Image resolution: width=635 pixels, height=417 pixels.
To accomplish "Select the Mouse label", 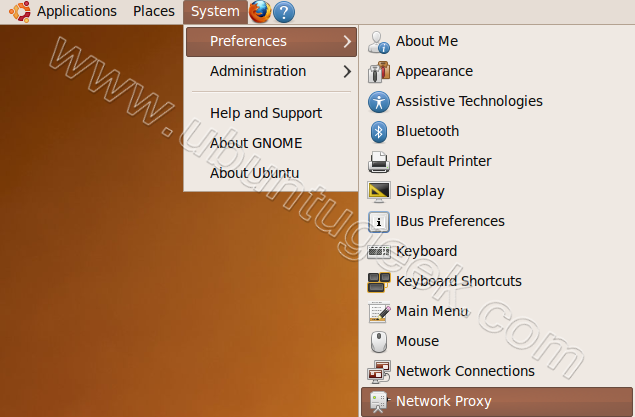I will point(418,341).
